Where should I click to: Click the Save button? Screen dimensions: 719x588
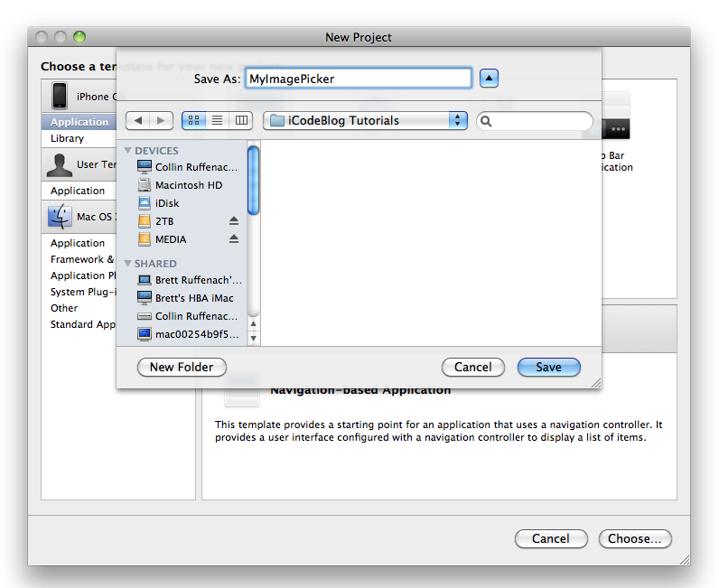pos(549,367)
